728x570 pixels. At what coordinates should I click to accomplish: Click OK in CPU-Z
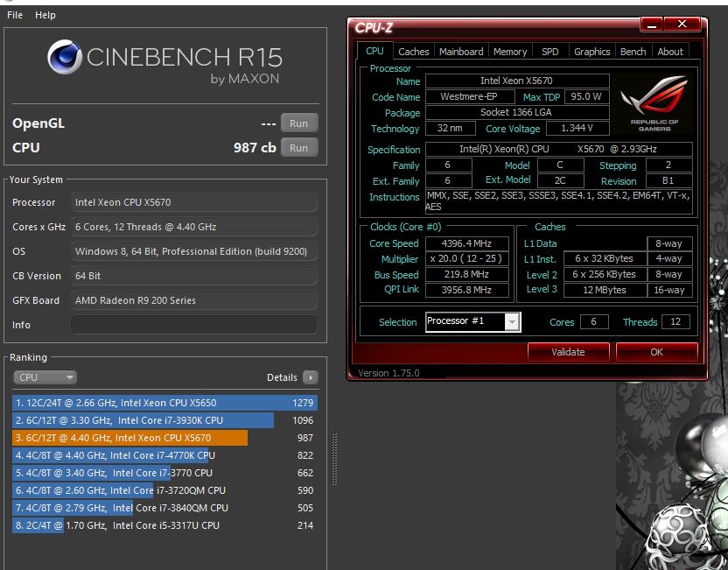tap(656, 352)
